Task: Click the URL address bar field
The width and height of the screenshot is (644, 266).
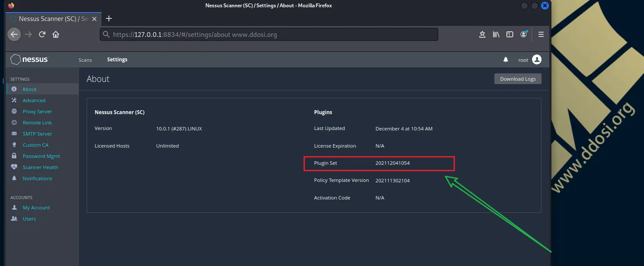Action: point(269,34)
